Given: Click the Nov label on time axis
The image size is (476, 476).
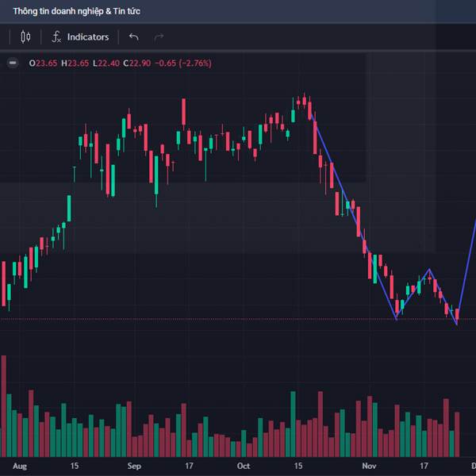Looking at the screenshot, I should pyautogui.click(x=368, y=466).
